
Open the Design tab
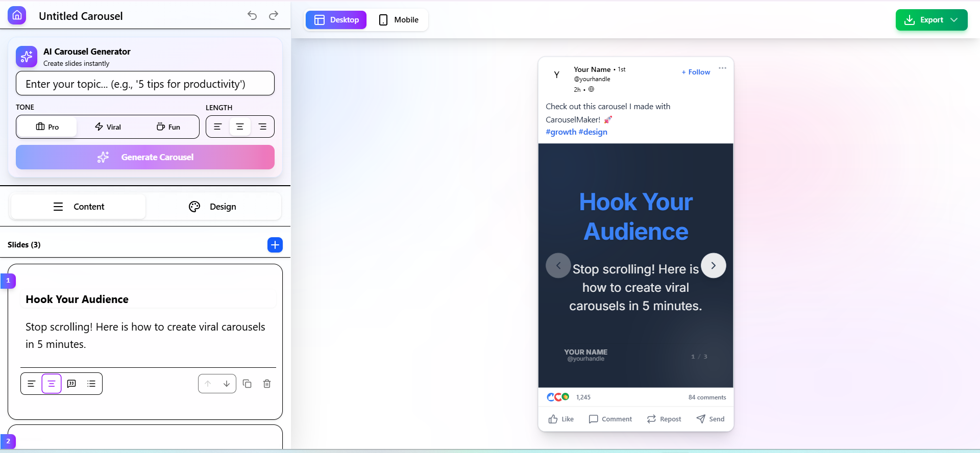point(212,207)
